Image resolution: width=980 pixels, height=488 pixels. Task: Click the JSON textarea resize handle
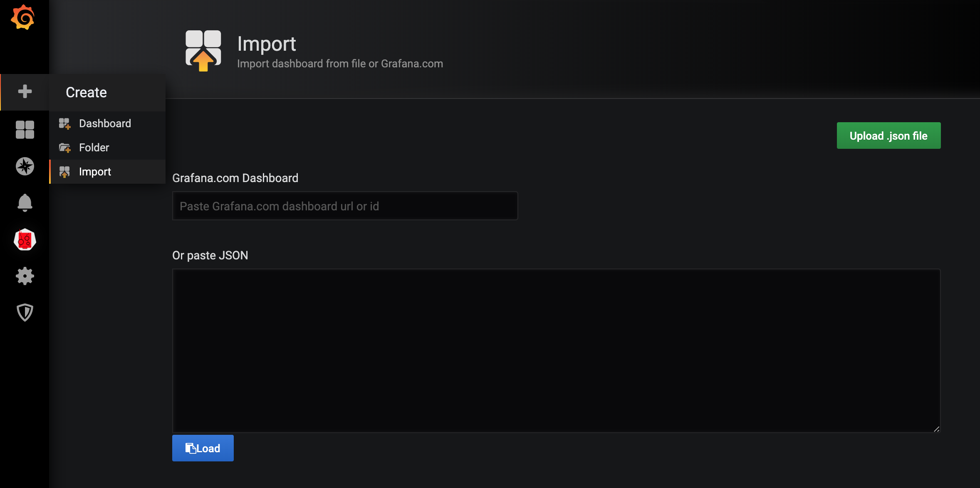pyautogui.click(x=936, y=429)
